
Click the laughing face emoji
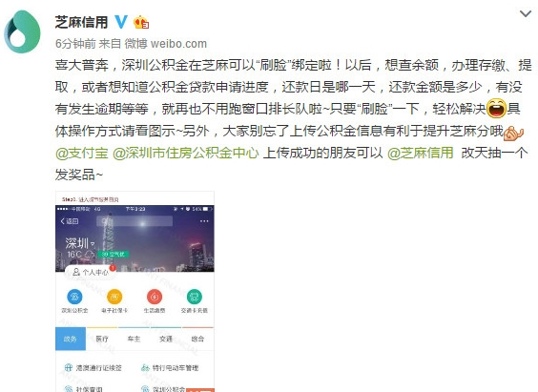(x=496, y=108)
